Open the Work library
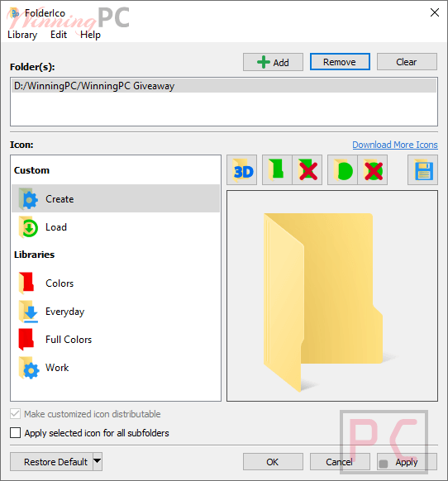 click(116, 368)
